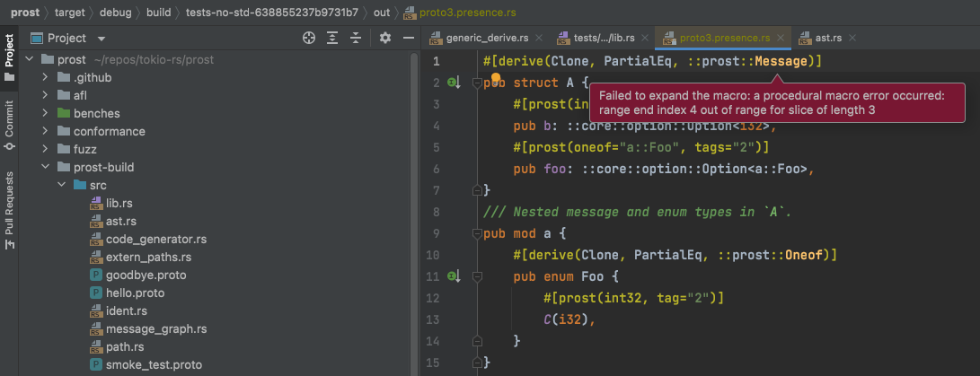Collapse the src folder

coord(61,186)
